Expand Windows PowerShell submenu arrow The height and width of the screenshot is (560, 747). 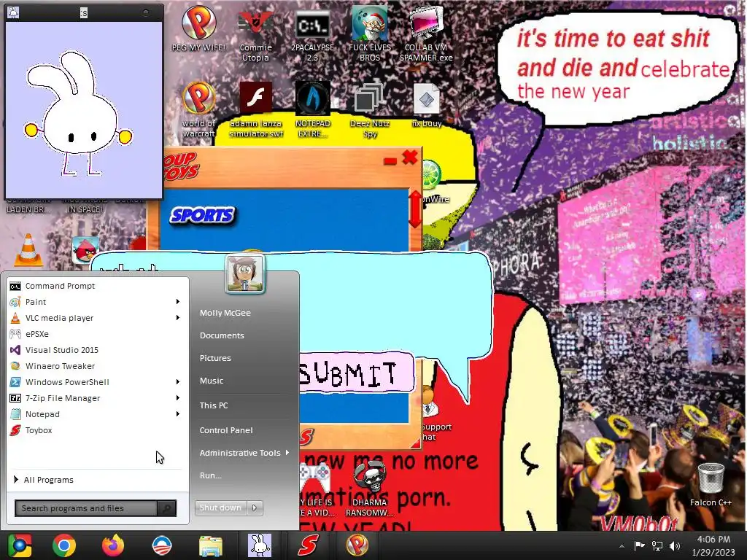click(x=178, y=382)
